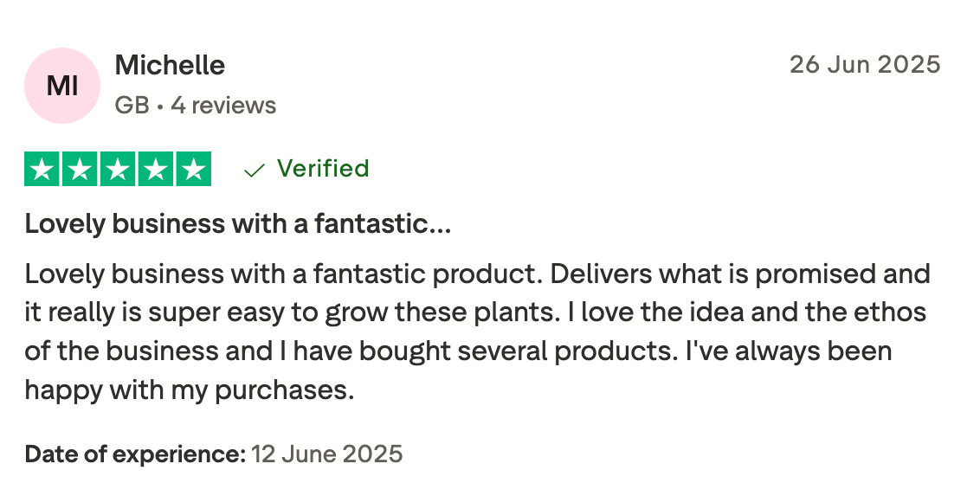Click the first green star
980x496 pixels.
click(42, 169)
